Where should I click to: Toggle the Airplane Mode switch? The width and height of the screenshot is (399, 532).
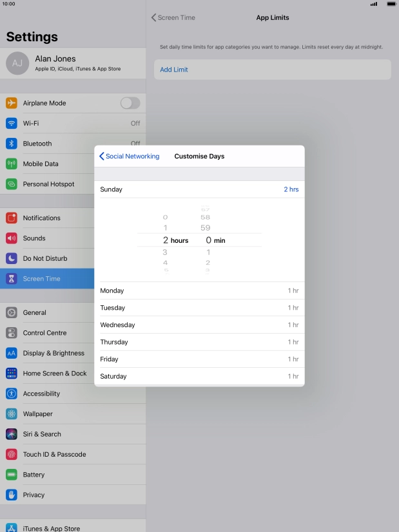click(130, 103)
